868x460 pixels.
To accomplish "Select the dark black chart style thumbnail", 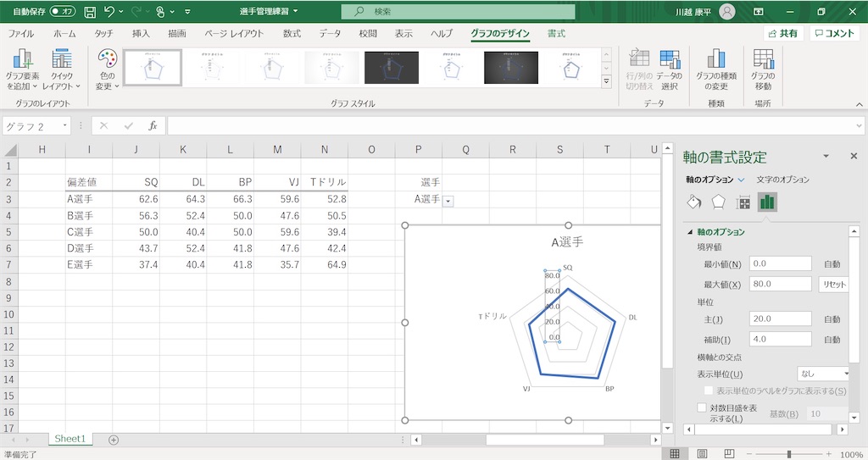I will tap(392, 68).
